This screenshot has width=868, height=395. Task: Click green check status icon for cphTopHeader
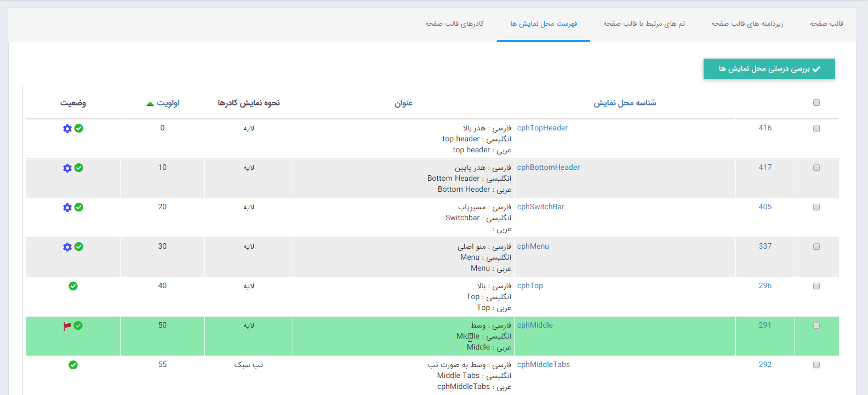point(79,128)
